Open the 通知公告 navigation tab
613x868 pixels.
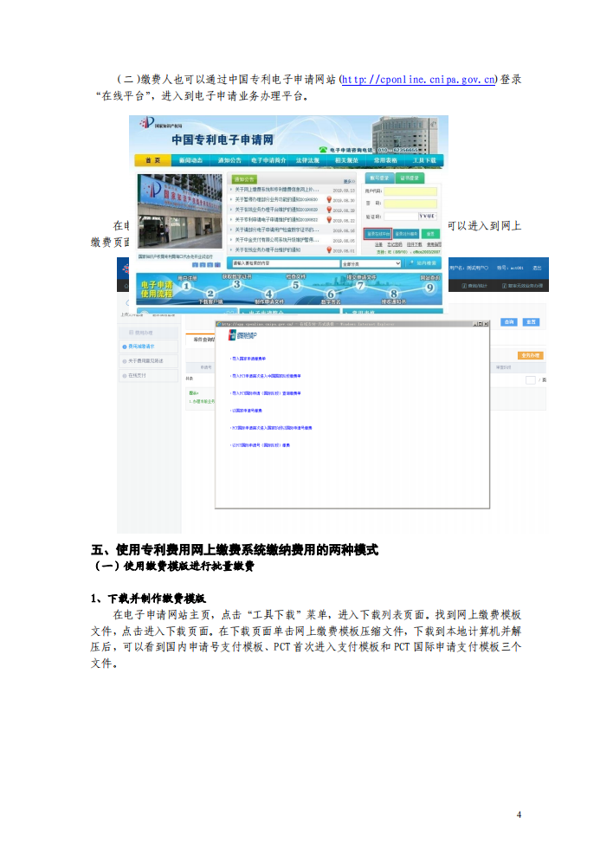click(x=229, y=160)
